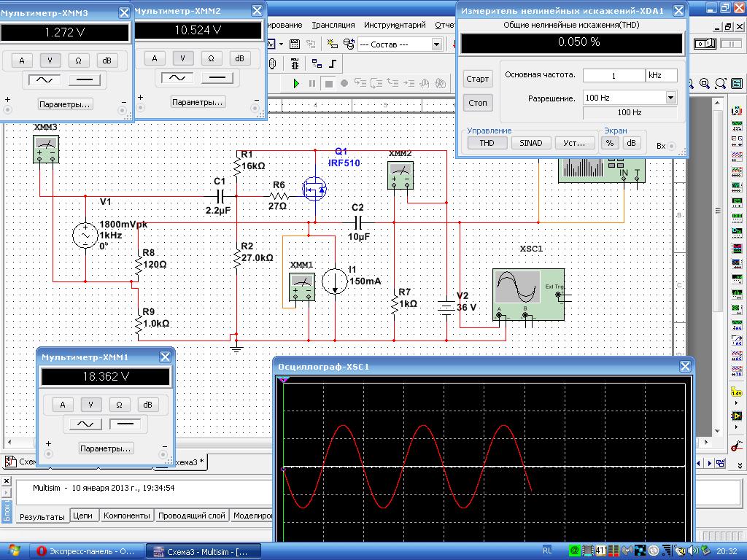Click the Основная частота value field

pyautogui.click(x=613, y=75)
